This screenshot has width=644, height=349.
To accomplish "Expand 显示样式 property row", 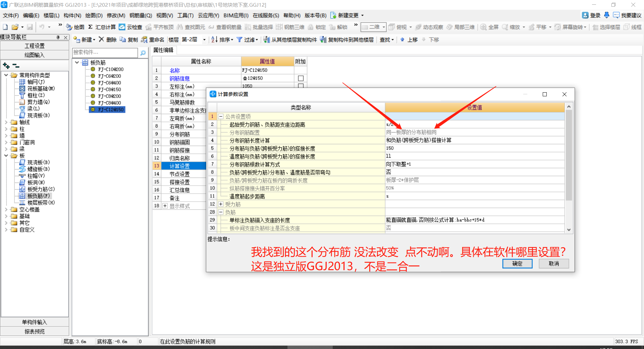I will tap(165, 206).
